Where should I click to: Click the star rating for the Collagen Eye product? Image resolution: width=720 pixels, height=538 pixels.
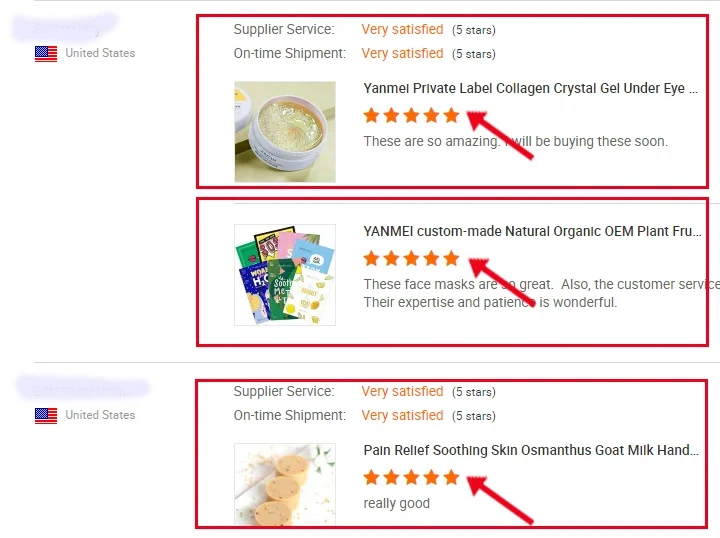pos(411,115)
